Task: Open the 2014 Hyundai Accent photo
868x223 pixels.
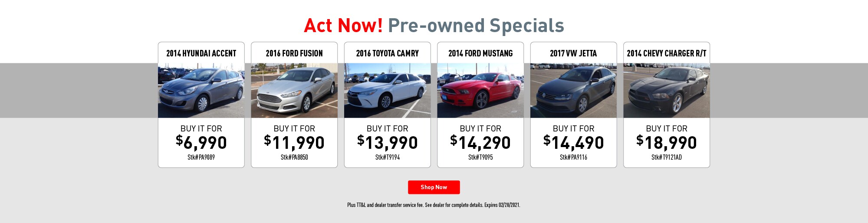Action: (x=201, y=91)
